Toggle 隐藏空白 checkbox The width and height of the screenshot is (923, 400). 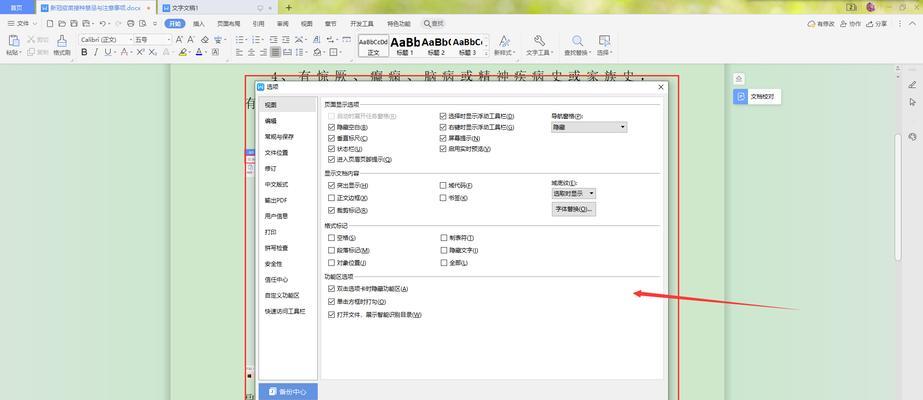click(x=331, y=127)
